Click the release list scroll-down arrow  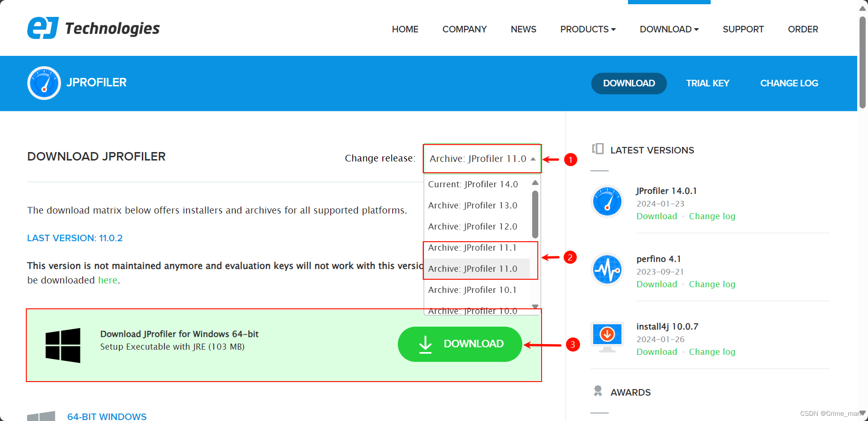click(x=535, y=306)
